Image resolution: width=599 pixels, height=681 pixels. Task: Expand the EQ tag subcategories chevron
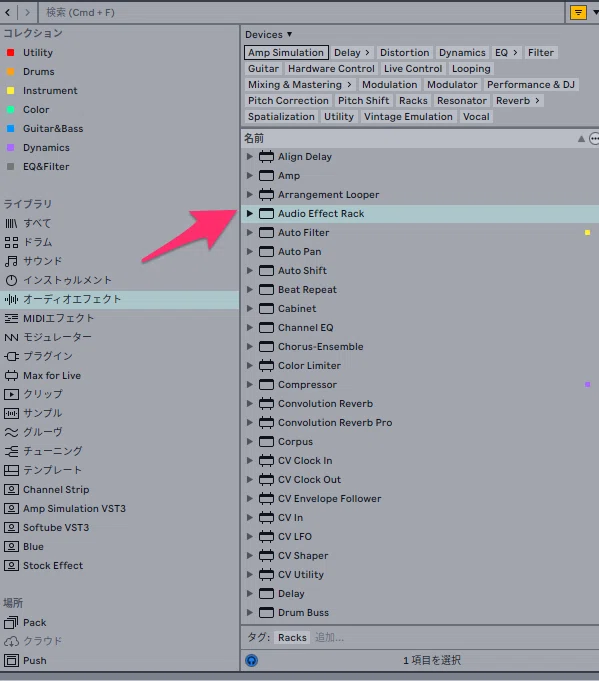click(x=515, y=53)
